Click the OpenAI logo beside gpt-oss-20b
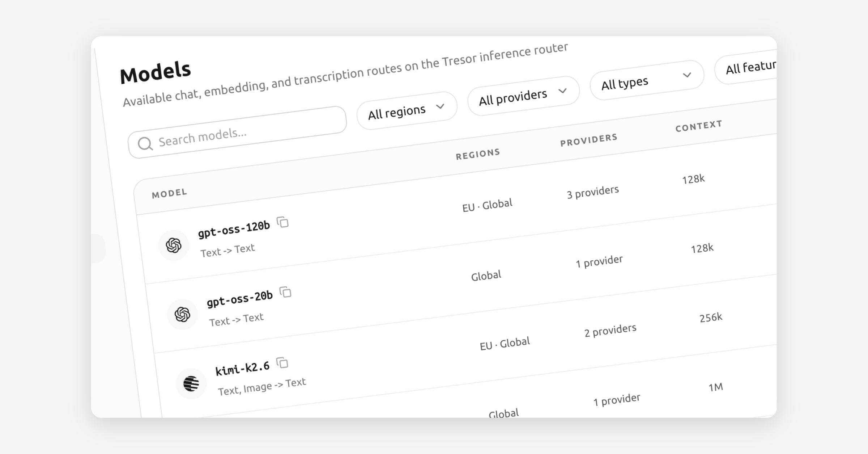868x454 pixels. click(x=182, y=314)
